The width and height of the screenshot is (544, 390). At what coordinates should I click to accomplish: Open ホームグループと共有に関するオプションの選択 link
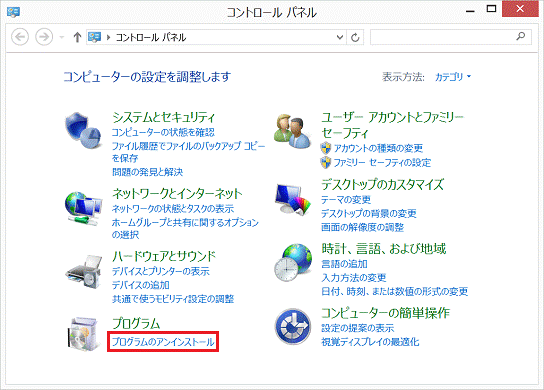[185, 228]
